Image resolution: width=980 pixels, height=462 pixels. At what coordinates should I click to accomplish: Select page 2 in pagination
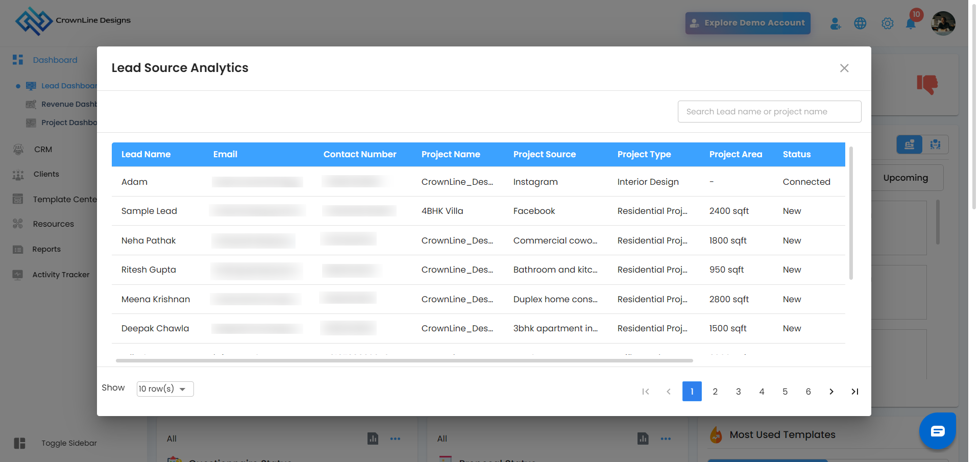click(x=715, y=392)
